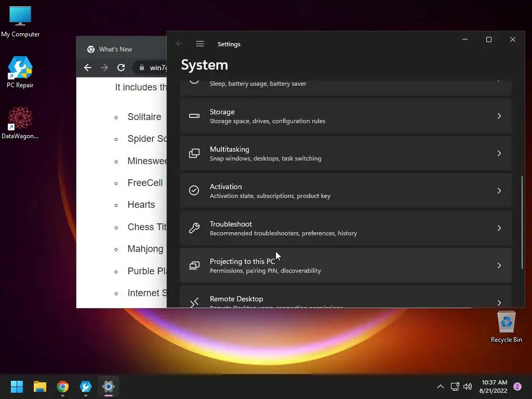Screen dimensions: 532x399
Task: Click the FreeCell list item in Chrome
Action: click(x=145, y=183)
